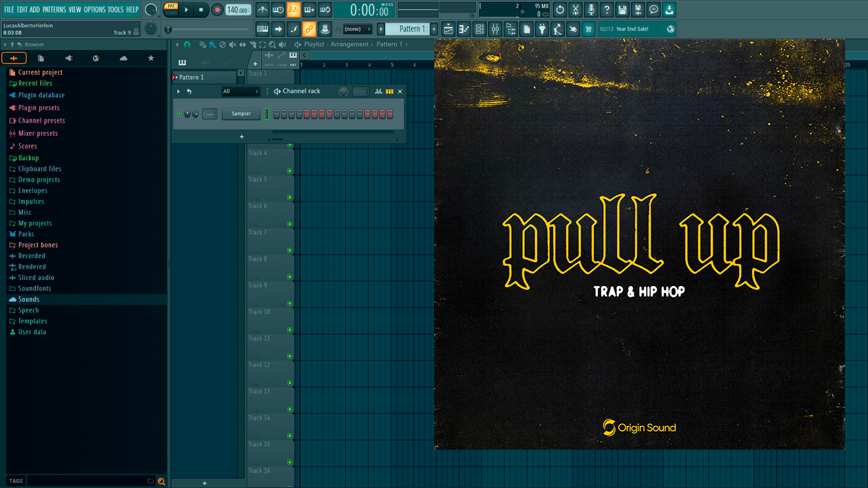This screenshot has height=488, width=868.
Task: Open the touch controller hand icon
Action: point(573,29)
